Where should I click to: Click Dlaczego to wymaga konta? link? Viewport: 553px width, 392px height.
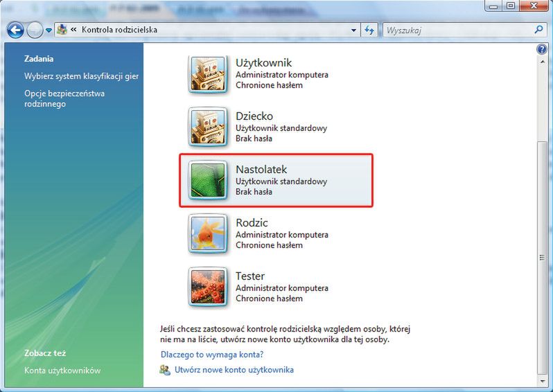coord(212,355)
